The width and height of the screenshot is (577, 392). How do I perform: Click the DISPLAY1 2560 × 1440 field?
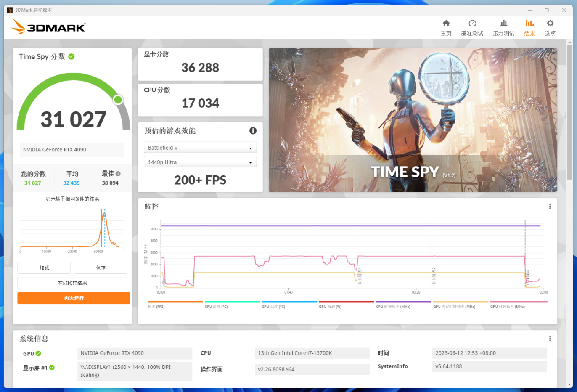(135, 371)
